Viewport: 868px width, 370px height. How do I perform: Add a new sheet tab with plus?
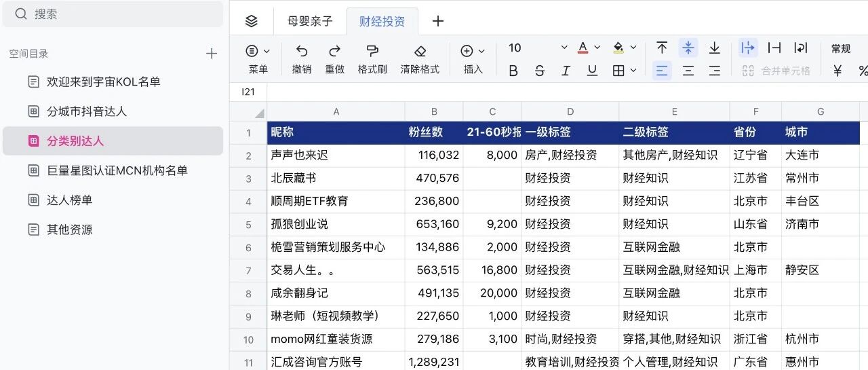pyautogui.click(x=438, y=21)
